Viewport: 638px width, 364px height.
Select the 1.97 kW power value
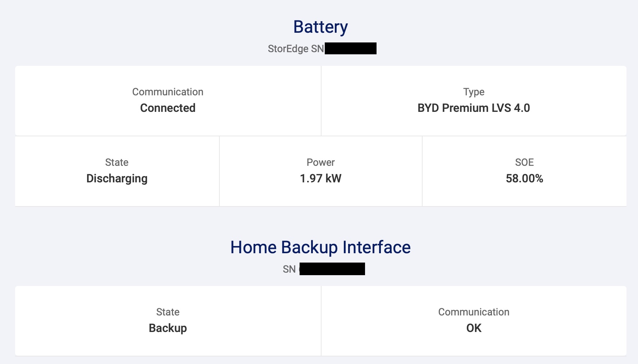[320, 178]
